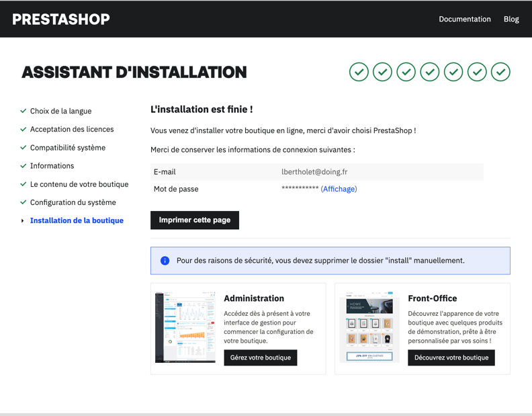Viewport: 532px width, 416px height.
Task: Click the Front-Office heading
Action: pos(433,298)
